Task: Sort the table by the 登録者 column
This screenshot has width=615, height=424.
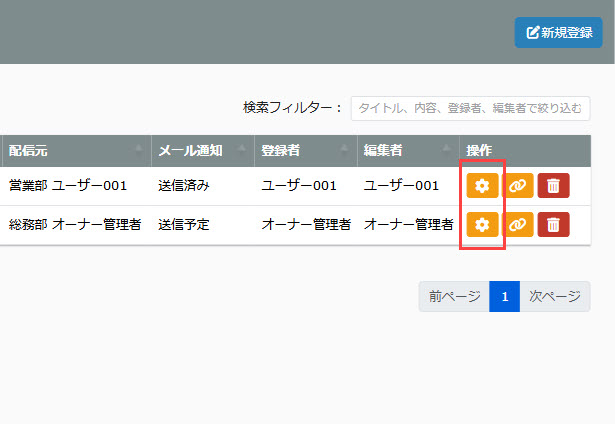Action: point(305,151)
